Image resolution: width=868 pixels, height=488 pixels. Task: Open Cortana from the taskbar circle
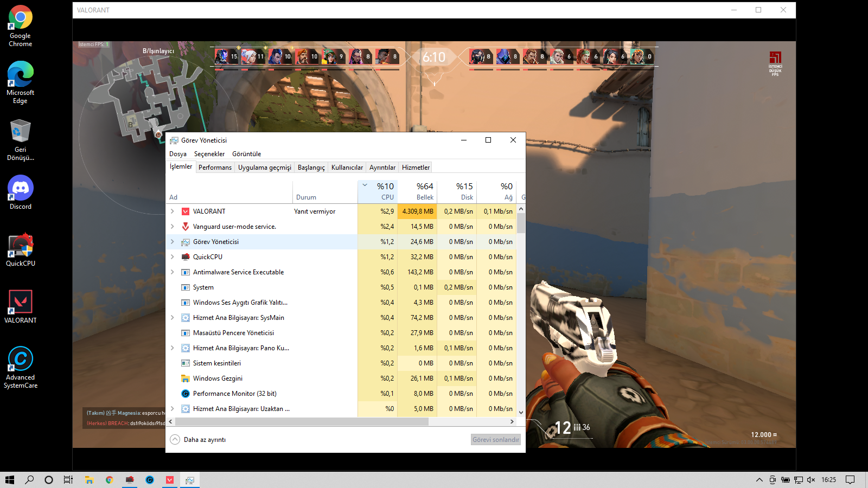(49, 480)
